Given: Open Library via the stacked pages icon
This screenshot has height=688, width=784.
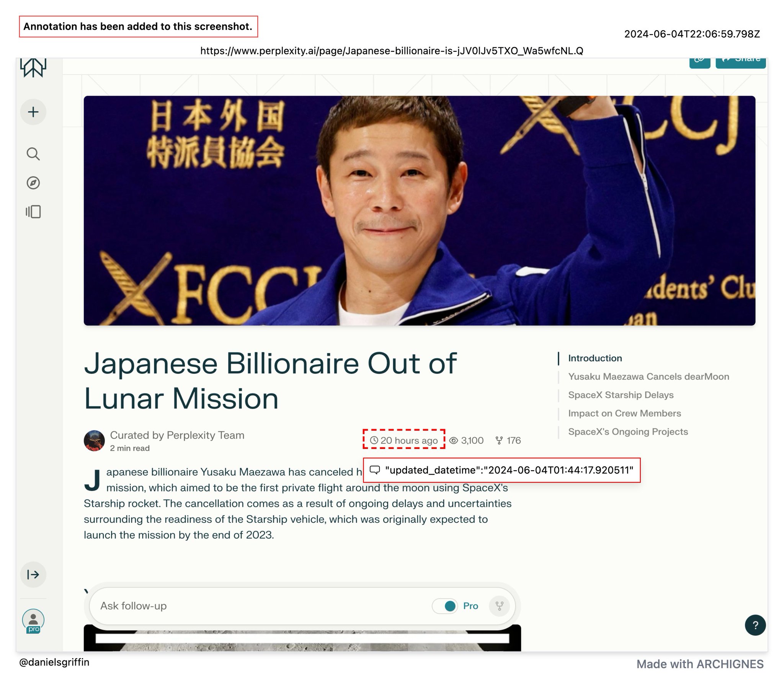Looking at the screenshot, I should (x=33, y=212).
